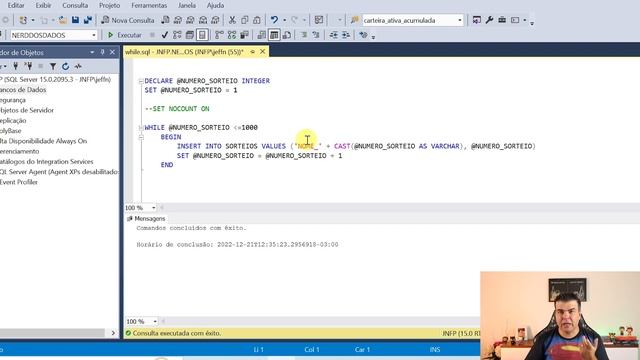Click Nova Consulta button
640x360 pixels.
coord(128,20)
